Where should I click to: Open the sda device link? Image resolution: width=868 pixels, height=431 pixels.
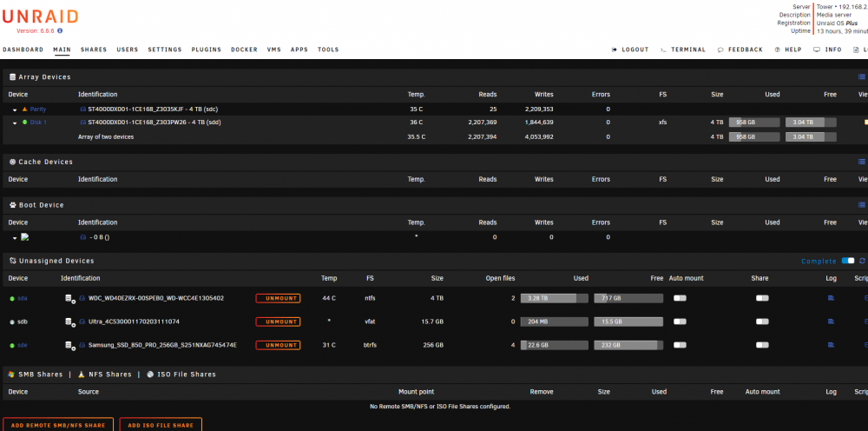click(x=23, y=298)
